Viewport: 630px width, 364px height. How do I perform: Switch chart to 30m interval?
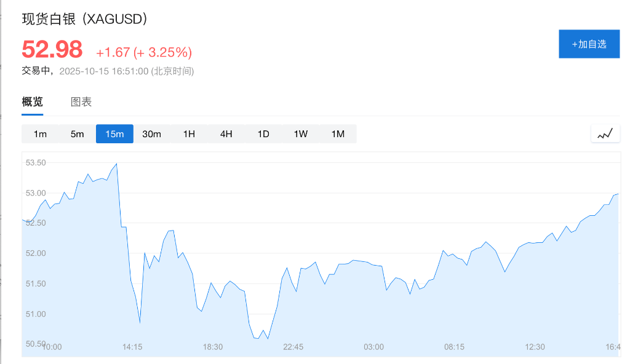(x=151, y=134)
